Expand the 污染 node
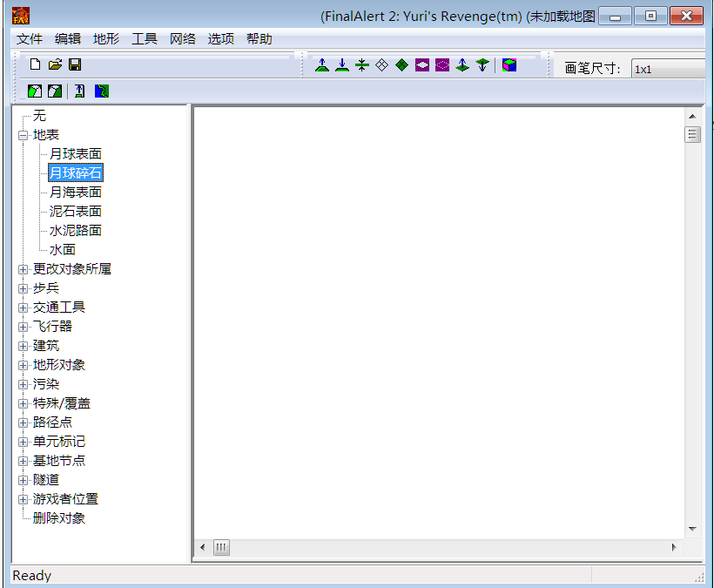The height and width of the screenshot is (588, 714). click(x=24, y=384)
